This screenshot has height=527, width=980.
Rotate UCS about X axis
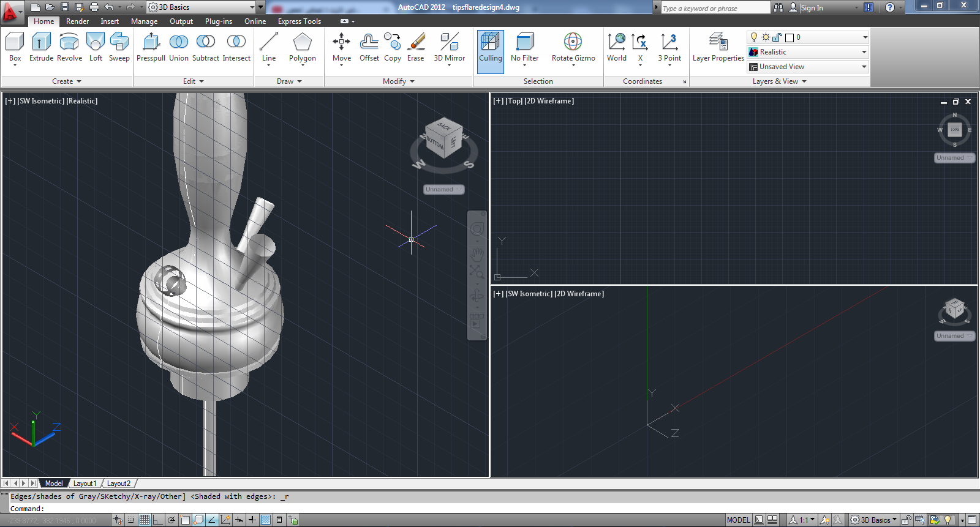640,48
